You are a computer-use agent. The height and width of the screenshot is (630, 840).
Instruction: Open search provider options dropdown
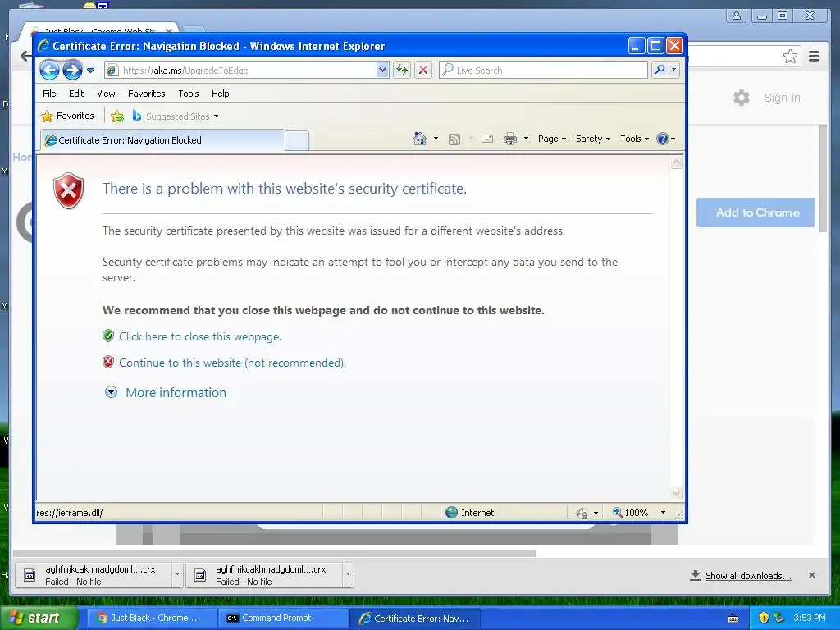pyautogui.click(x=674, y=71)
